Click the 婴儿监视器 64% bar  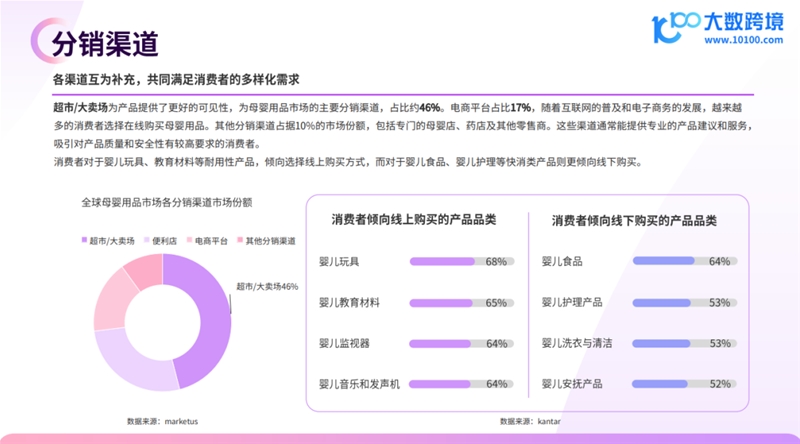pos(461,343)
